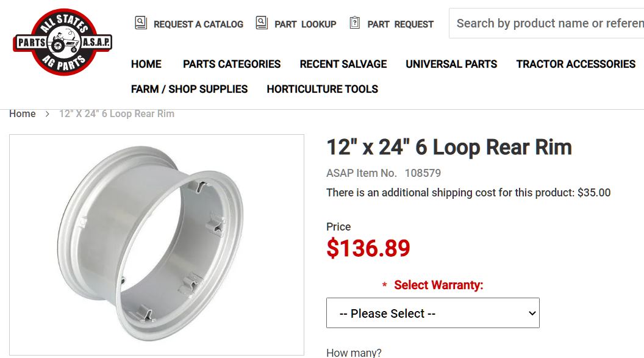Expand the Select Warranty dropdown
The height and width of the screenshot is (358, 644).
tap(432, 313)
